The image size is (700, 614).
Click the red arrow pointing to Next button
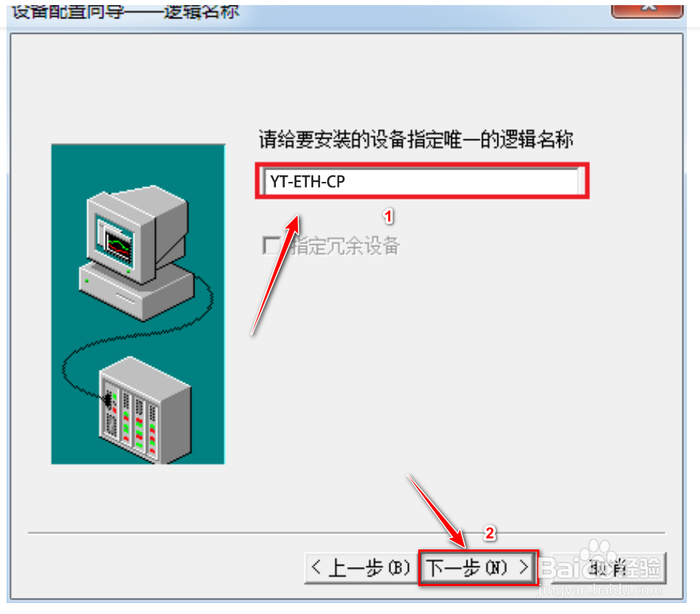point(437,511)
